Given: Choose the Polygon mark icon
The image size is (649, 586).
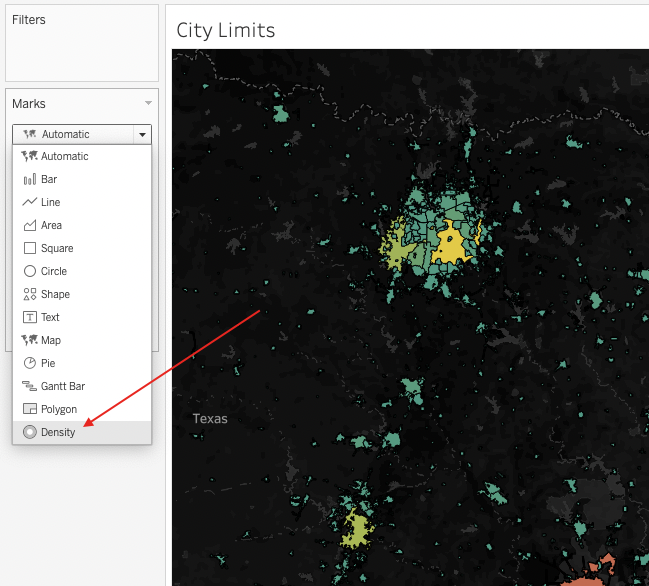Looking at the screenshot, I should [x=29, y=409].
